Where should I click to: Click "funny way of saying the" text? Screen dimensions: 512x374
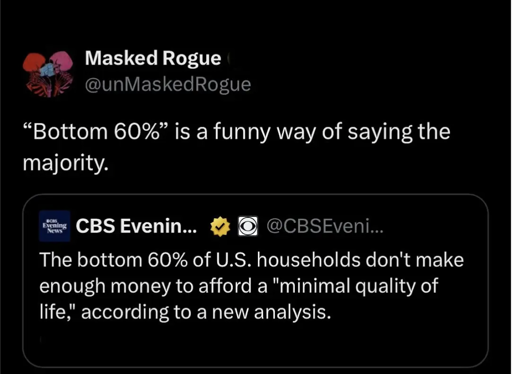click(332, 131)
